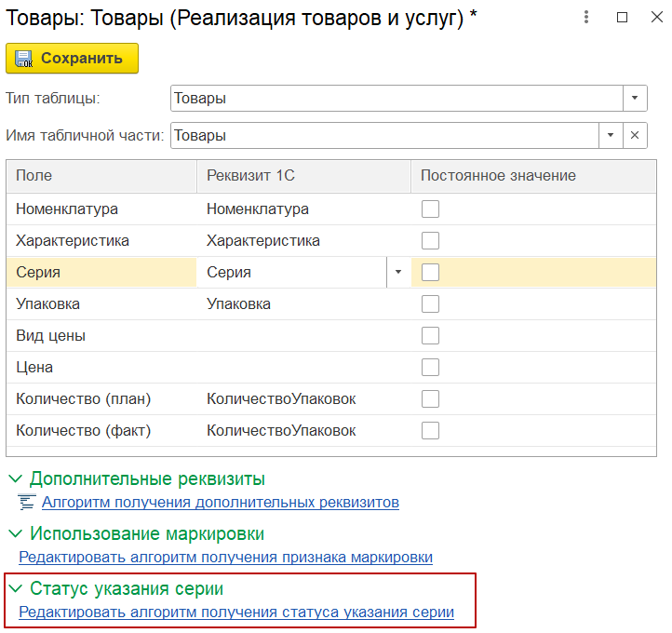Collapse the Использование маркировки section
This screenshot has width=672, height=633.
(x=15, y=534)
